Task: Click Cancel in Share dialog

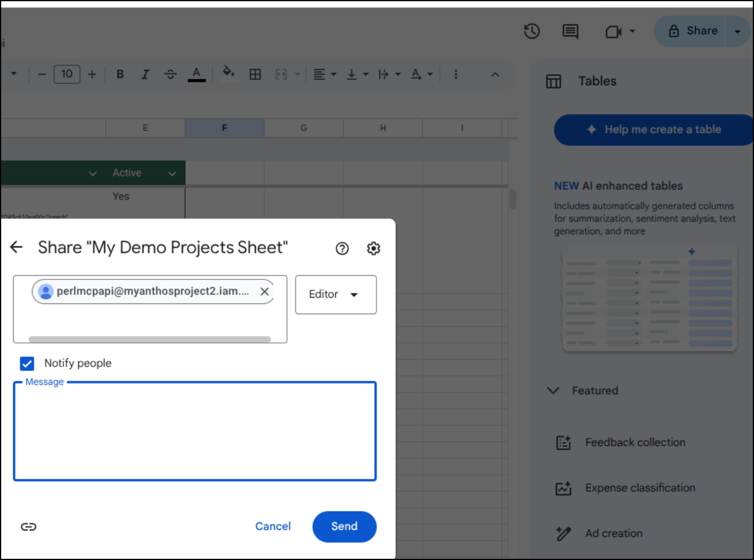Action: [x=272, y=526]
